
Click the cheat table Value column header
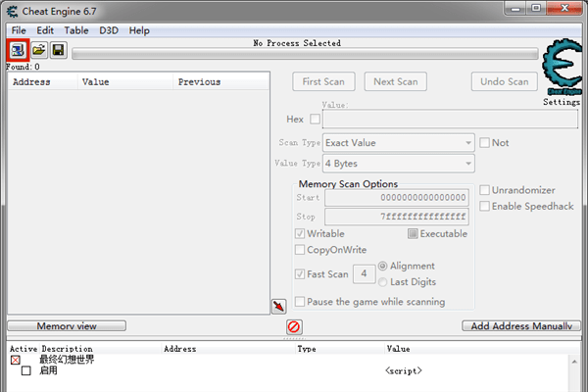tap(482, 349)
